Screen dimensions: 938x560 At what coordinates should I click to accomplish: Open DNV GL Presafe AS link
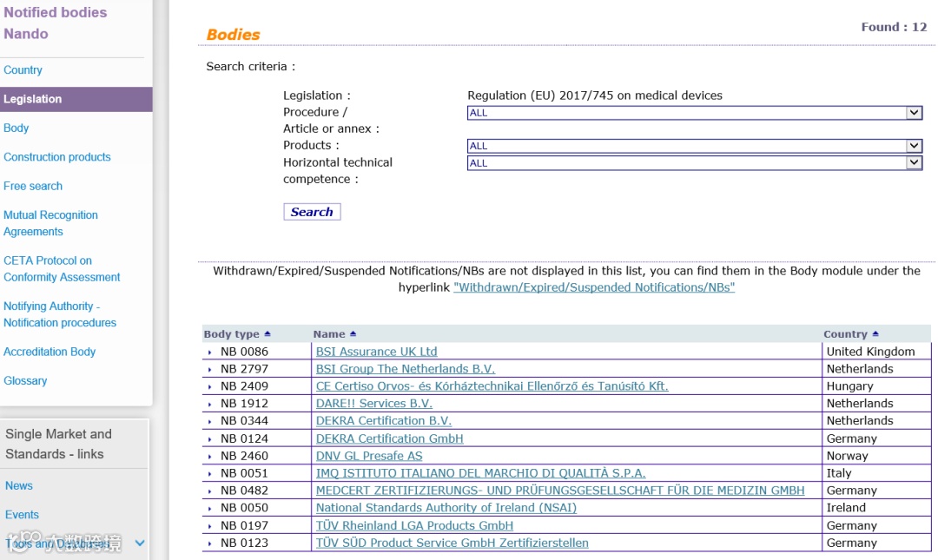coord(369,456)
